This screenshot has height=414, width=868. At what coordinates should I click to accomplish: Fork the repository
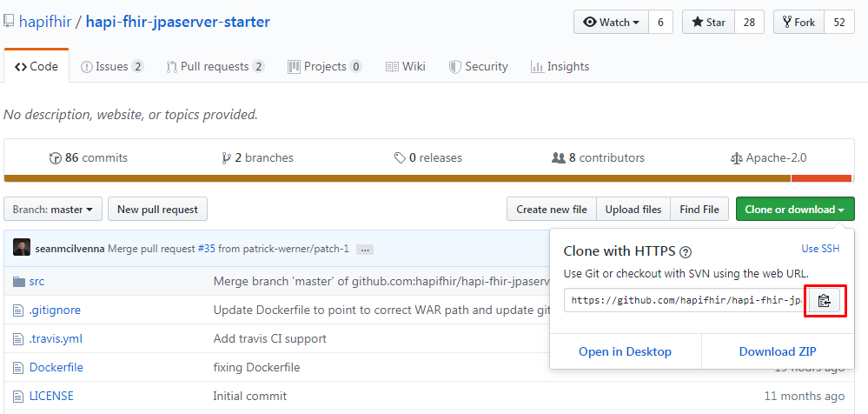(x=798, y=23)
